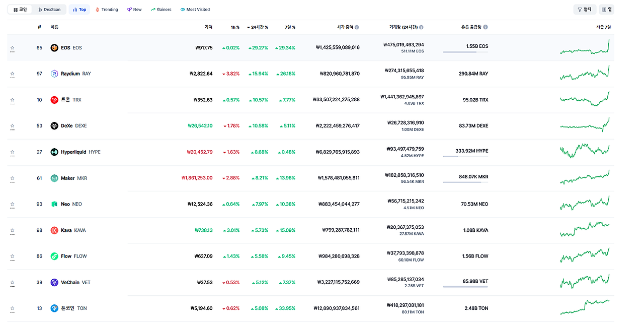The height and width of the screenshot is (323, 644).
Task: Star the Flow FLOW row
Action: [x=13, y=257]
